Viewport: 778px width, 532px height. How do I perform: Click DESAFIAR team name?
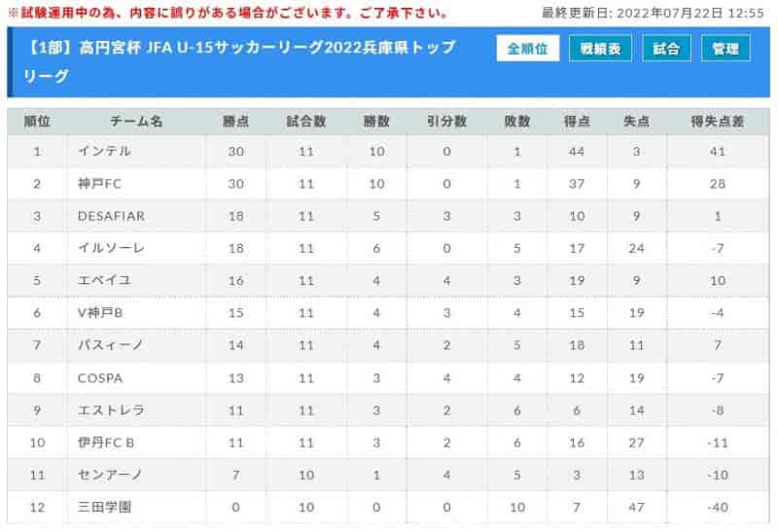112,216
